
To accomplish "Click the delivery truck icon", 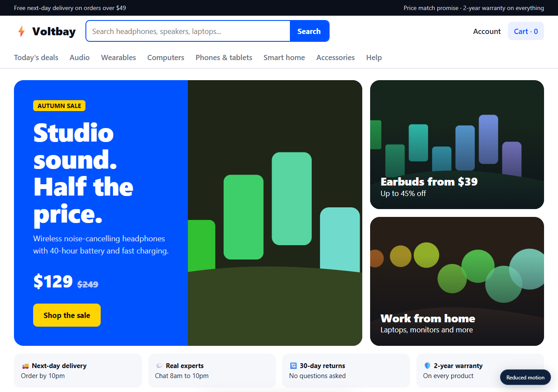I will point(25,366).
